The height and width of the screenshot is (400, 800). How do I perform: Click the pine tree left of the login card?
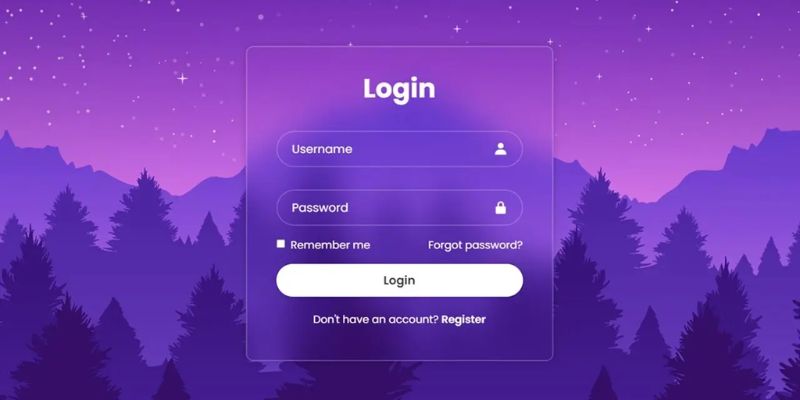tap(144, 214)
